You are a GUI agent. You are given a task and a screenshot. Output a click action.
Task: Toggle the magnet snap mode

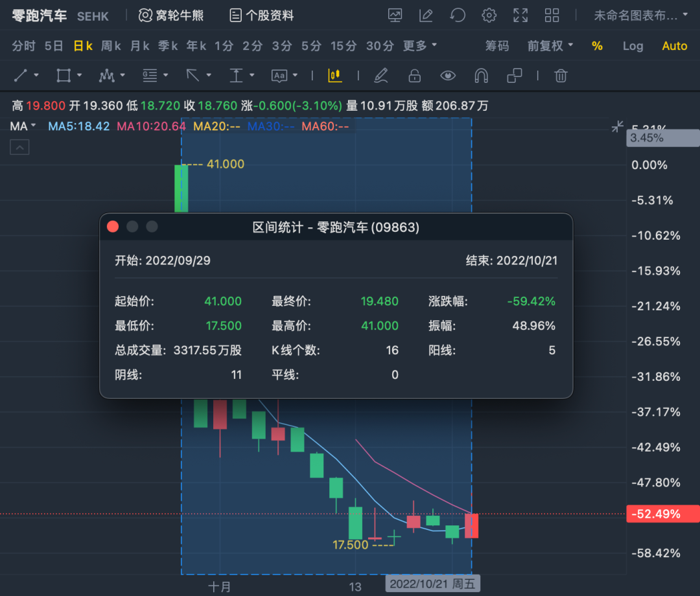(x=481, y=76)
